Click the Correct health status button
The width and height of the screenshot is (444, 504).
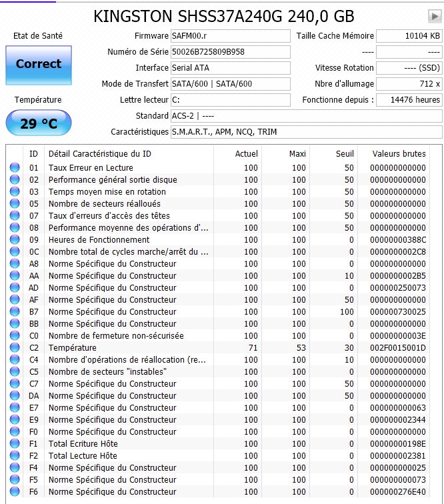38,64
